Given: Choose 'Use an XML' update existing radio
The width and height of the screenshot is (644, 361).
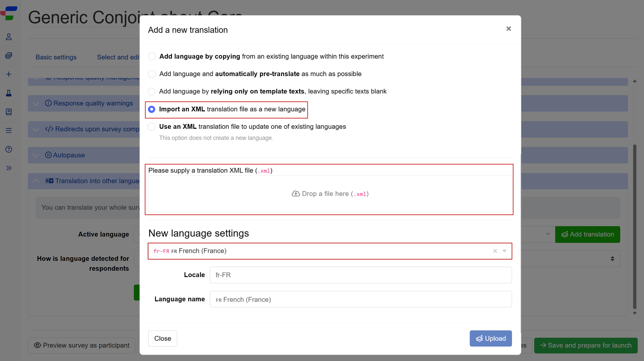Looking at the screenshot, I should pyautogui.click(x=151, y=126).
